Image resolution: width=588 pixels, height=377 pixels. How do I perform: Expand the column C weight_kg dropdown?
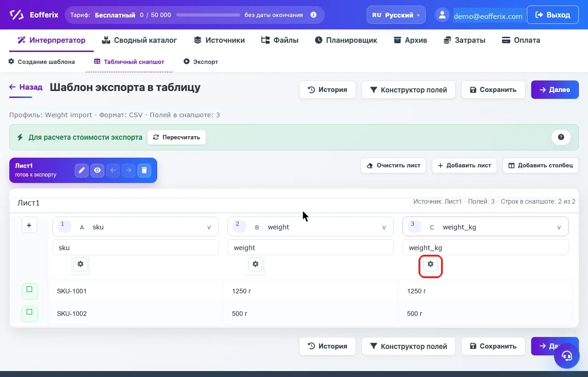(485, 227)
